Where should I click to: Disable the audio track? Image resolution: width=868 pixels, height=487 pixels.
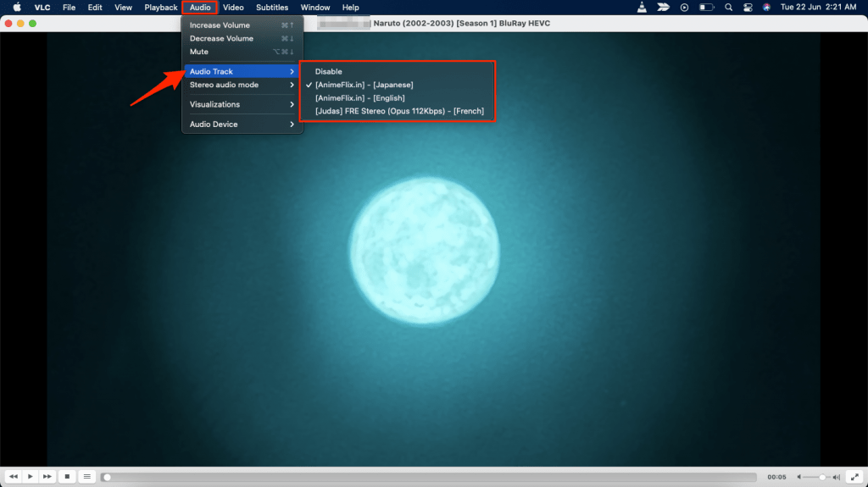(x=328, y=72)
